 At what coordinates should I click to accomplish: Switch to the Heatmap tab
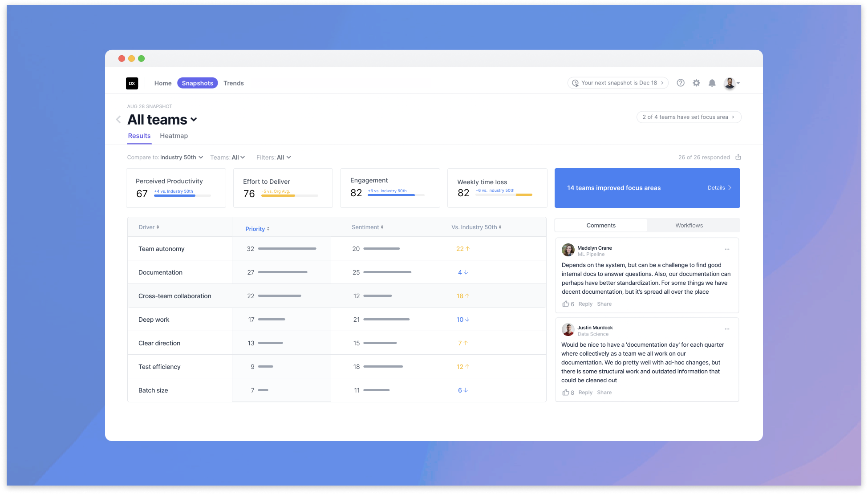(174, 136)
